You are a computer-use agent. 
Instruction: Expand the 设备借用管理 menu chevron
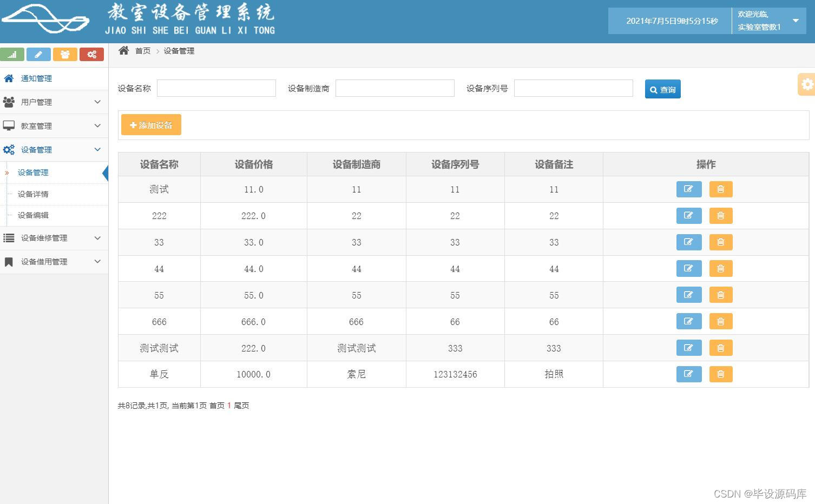[97, 262]
